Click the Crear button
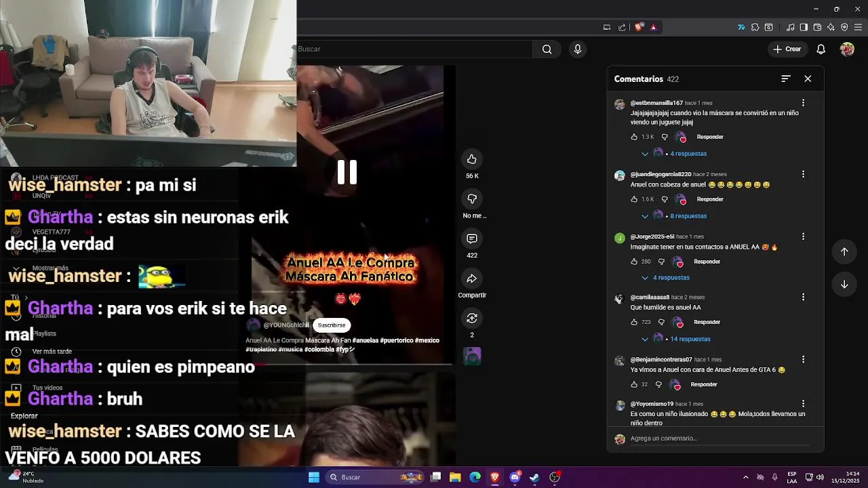Image resolution: width=868 pixels, height=488 pixels. 787,49
